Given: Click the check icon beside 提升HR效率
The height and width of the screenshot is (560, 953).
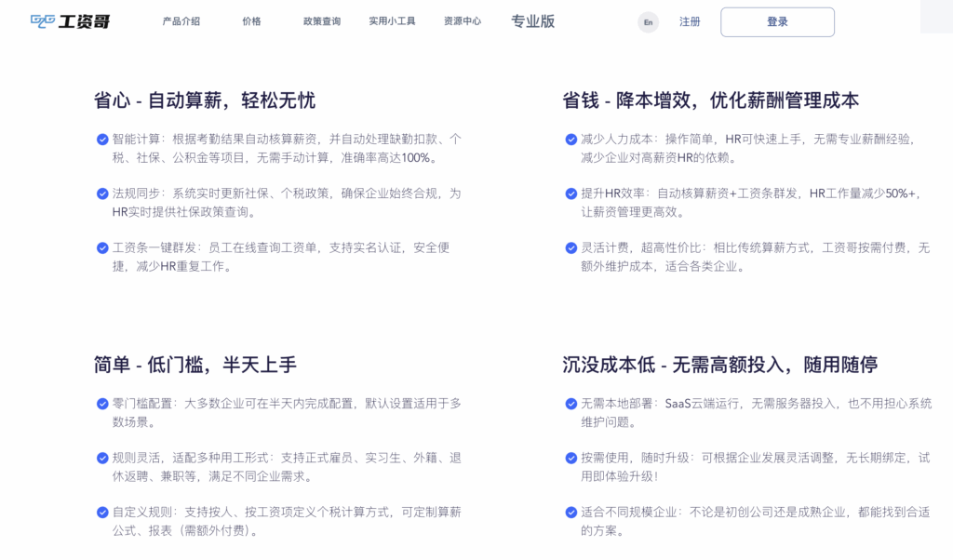Looking at the screenshot, I should pos(571,193).
